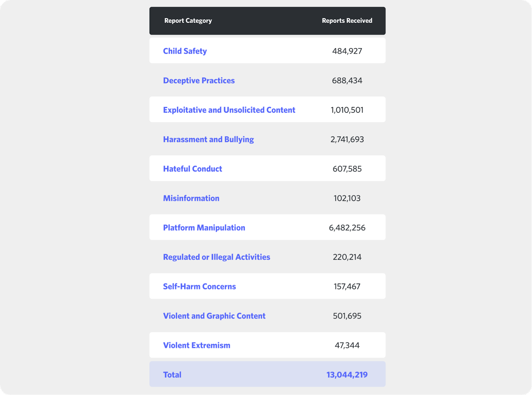Open the Misinformation report category
Image resolution: width=532 pixels, height=395 pixels.
191,198
